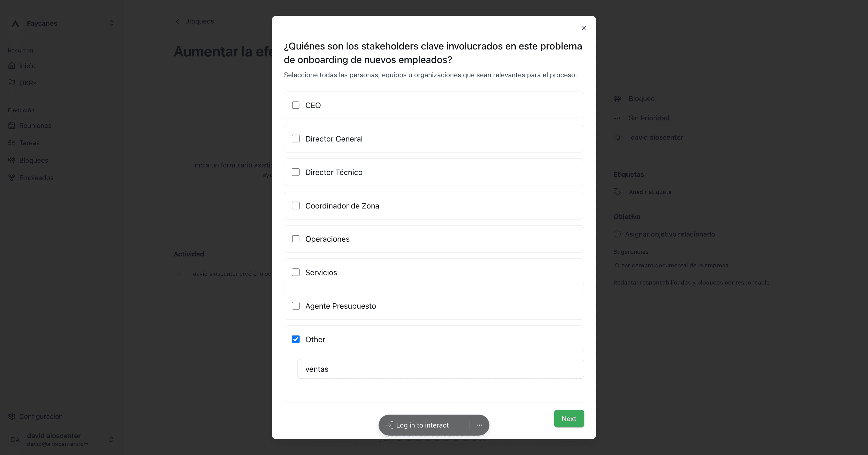Click the Añadir etiqueta tag icon
Viewport: 868px width, 455px height.
tap(617, 192)
